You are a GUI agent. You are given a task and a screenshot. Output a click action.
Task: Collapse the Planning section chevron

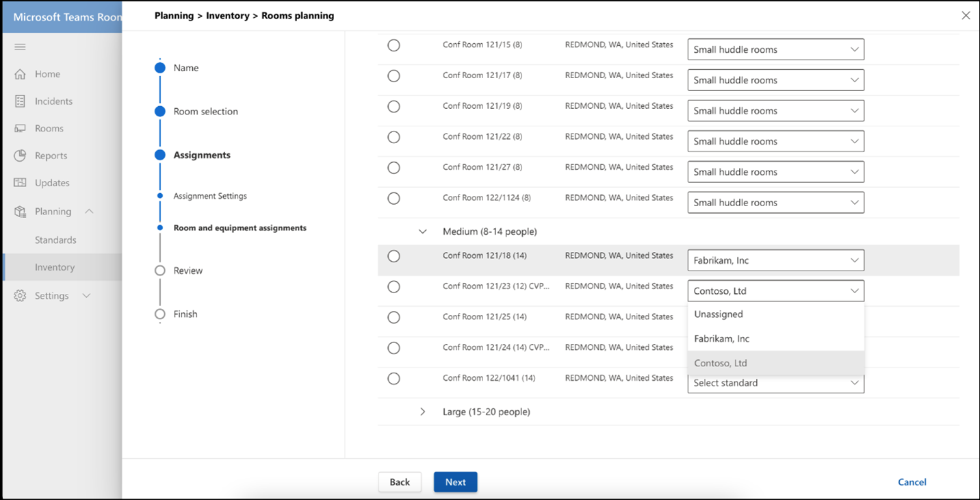click(89, 212)
